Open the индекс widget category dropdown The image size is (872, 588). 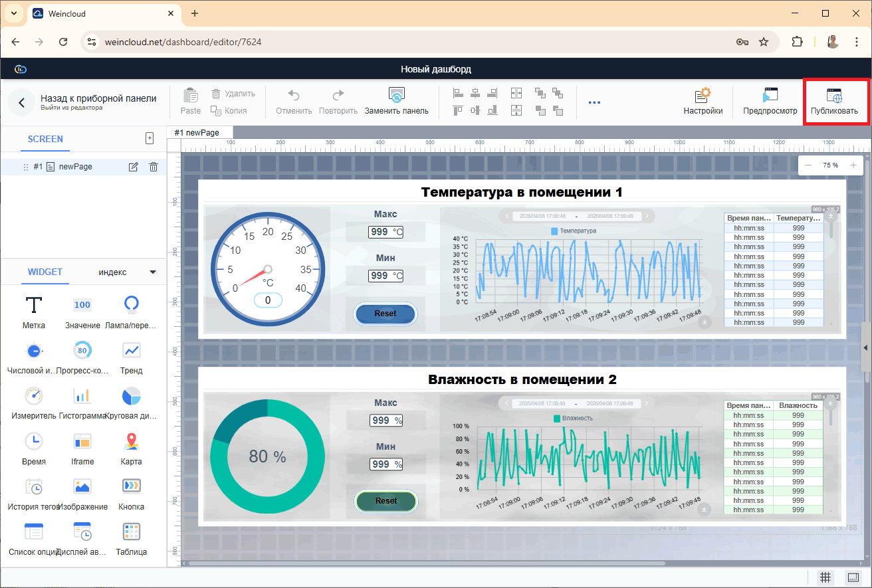[x=152, y=272]
